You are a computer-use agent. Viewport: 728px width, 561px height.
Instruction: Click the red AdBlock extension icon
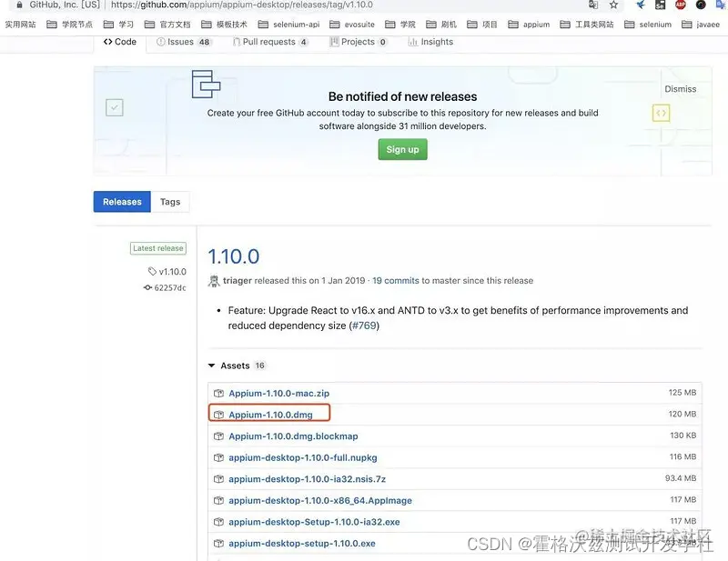click(x=681, y=5)
